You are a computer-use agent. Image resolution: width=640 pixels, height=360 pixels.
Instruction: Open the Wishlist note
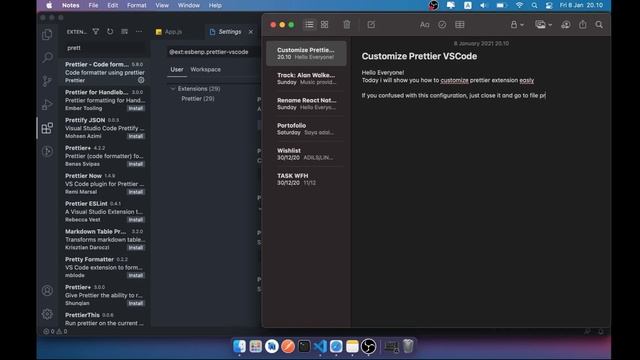[x=306, y=154]
